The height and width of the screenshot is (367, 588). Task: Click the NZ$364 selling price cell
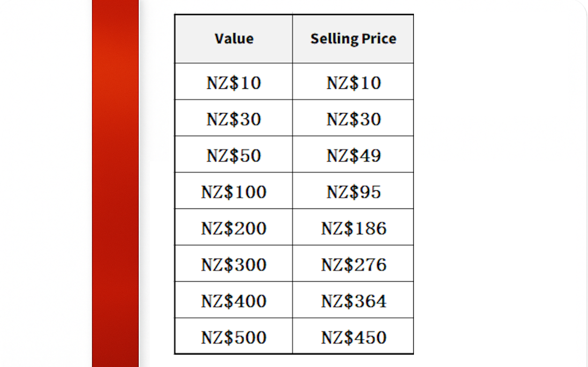[353, 301]
